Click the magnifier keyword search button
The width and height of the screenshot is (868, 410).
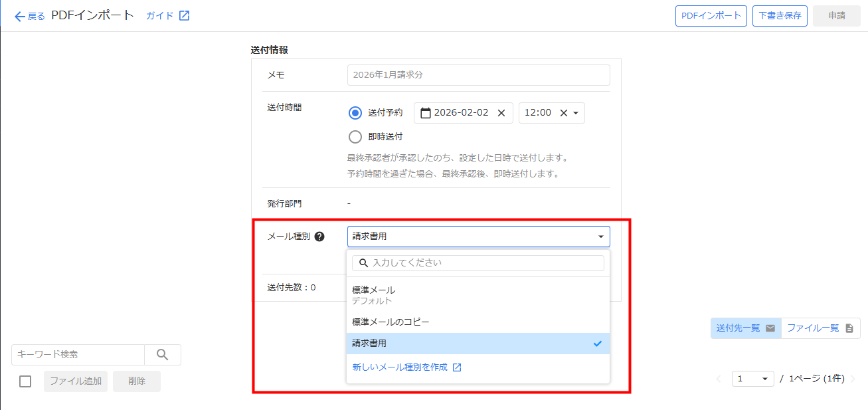[163, 355]
